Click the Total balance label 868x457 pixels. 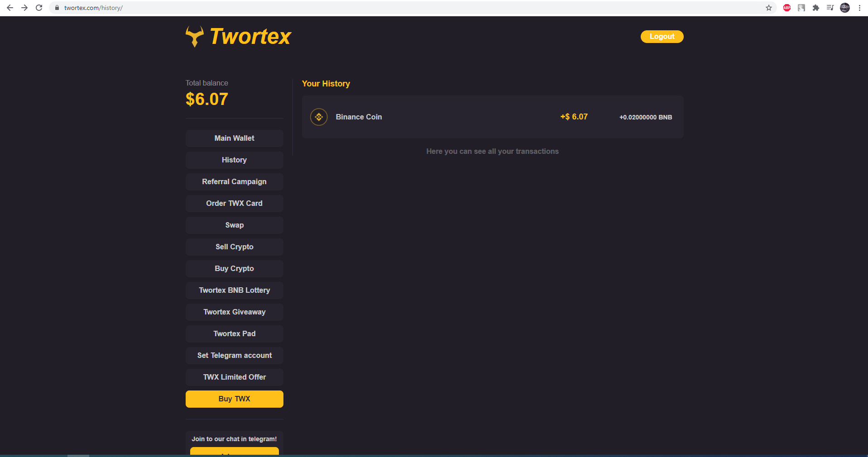coord(207,83)
